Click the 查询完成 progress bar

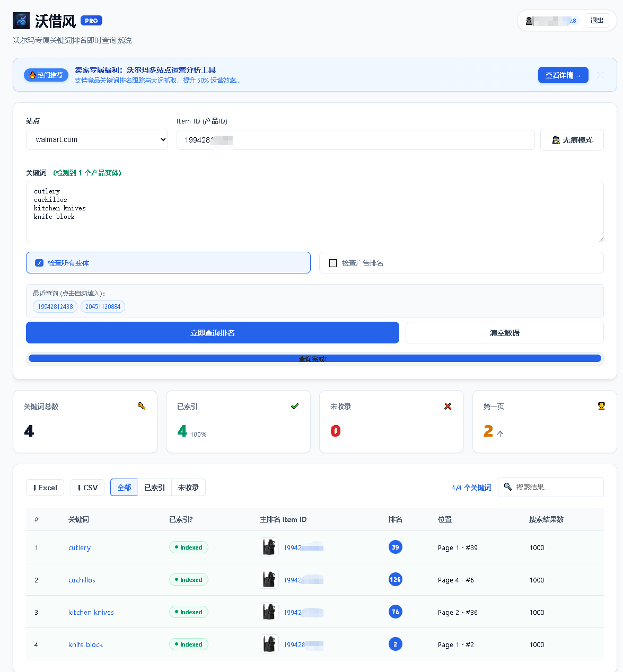coord(315,359)
